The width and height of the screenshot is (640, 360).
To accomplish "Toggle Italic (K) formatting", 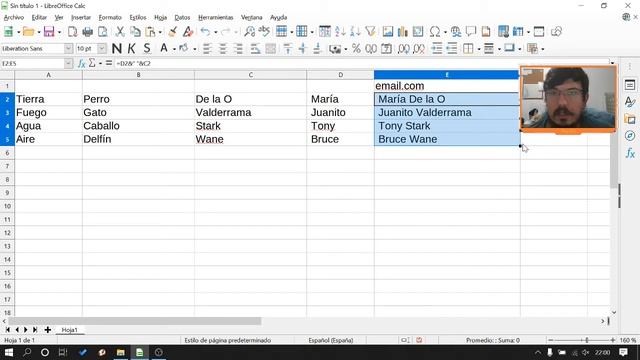I will [131, 49].
